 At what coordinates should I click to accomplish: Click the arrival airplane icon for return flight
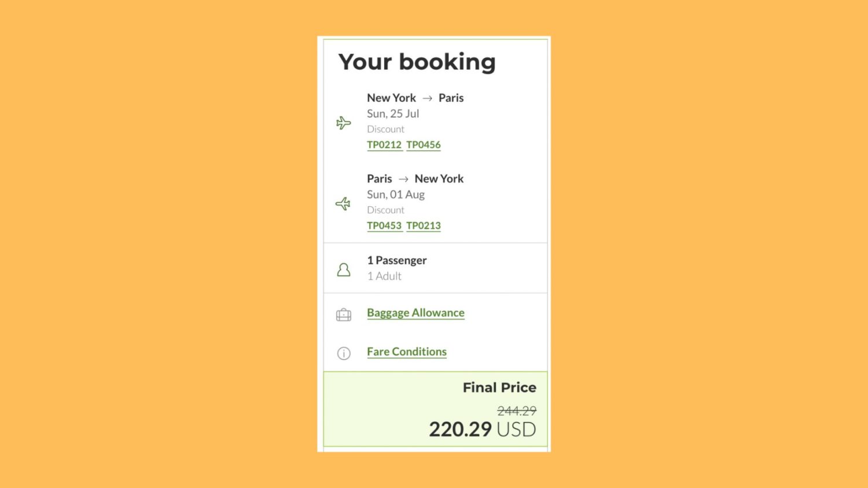tap(343, 203)
